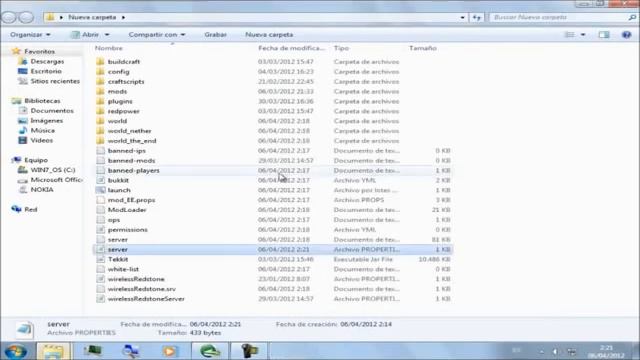Select the bukkit YML file icon
The width and height of the screenshot is (640, 360).
tap(100, 180)
